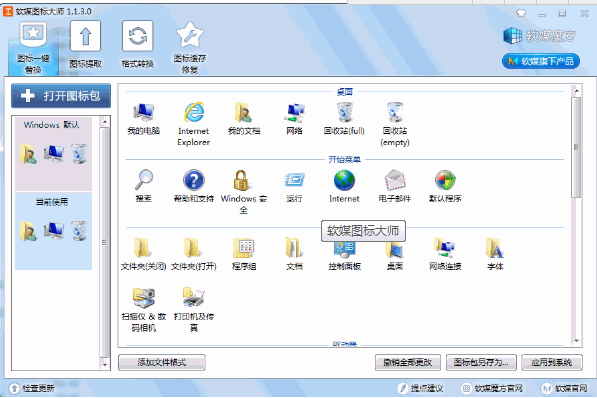The width and height of the screenshot is (597, 398).
Task: Visit the 软媒魔方官网 link
Action: [492, 388]
